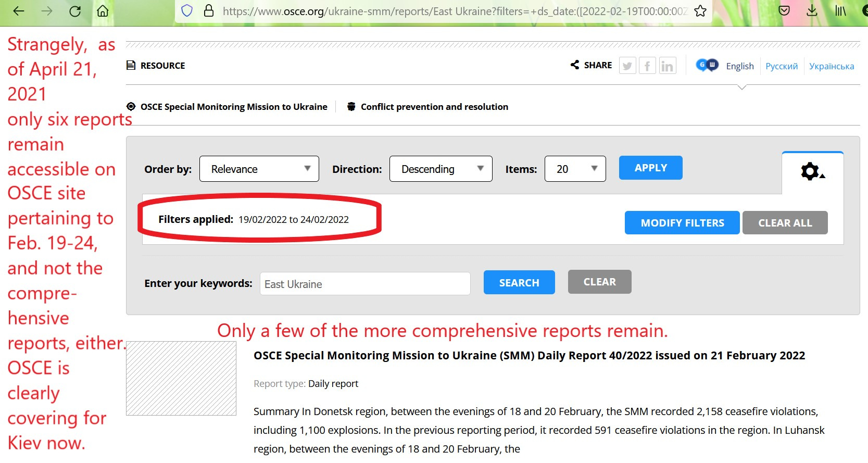Click CLEAR ALL filters button
868x463 pixels.
pos(785,223)
